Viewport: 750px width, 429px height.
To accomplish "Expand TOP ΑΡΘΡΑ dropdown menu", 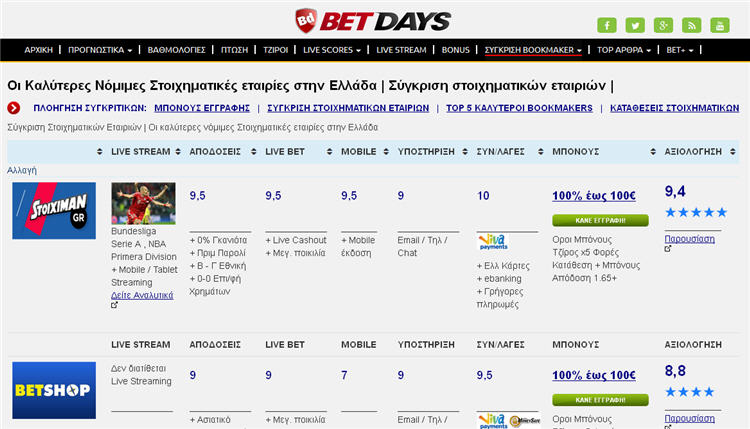I will click(624, 50).
